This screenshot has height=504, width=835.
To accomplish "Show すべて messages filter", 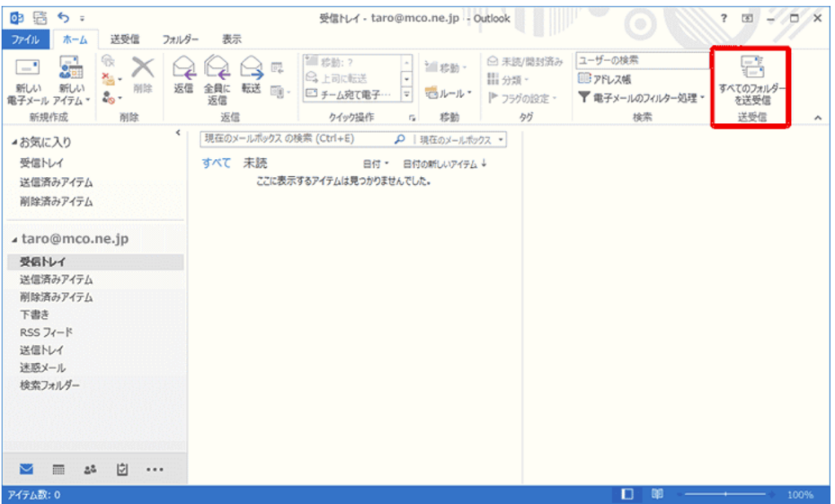I will click(215, 163).
